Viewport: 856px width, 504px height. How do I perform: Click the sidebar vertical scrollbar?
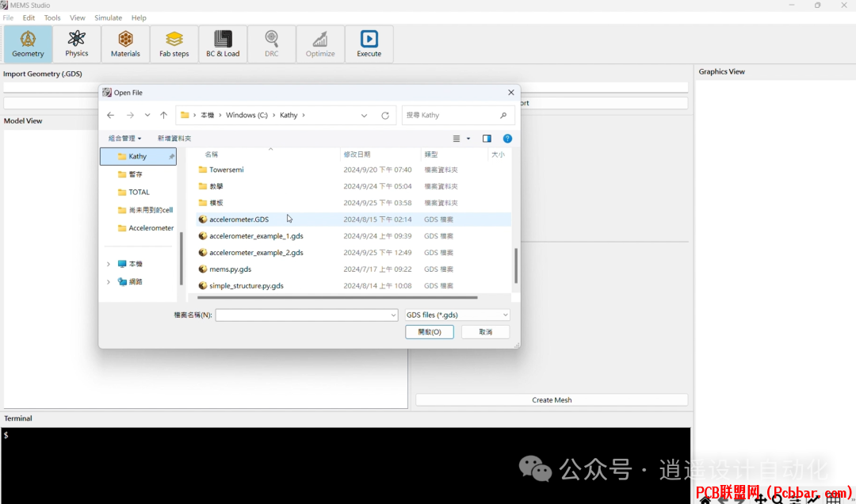(x=181, y=259)
